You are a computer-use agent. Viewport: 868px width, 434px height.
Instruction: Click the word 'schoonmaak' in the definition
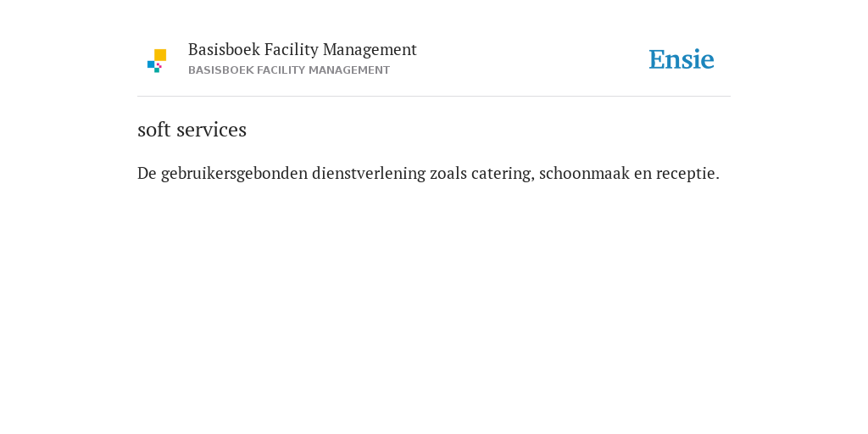pos(584,173)
